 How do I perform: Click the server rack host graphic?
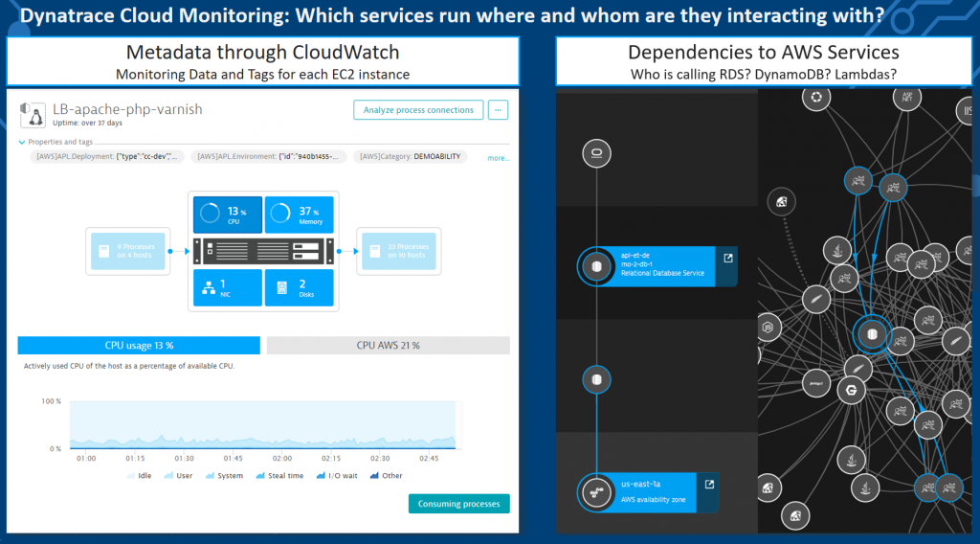(263, 251)
